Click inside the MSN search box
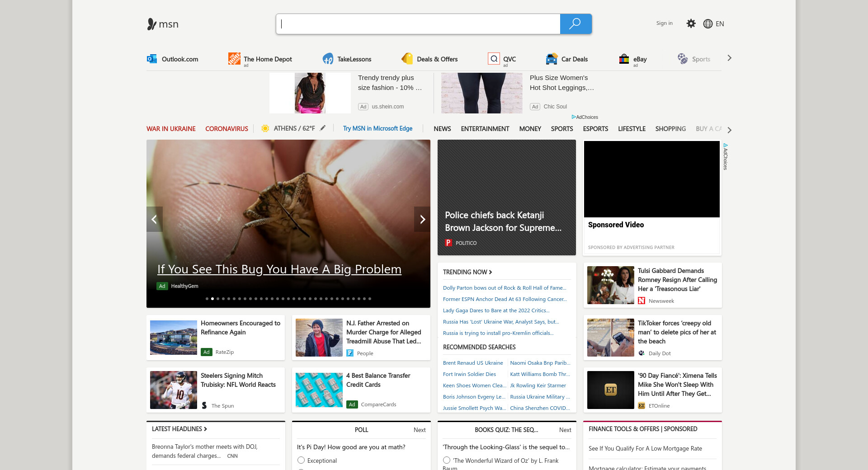868x470 pixels. click(x=418, y=24)
